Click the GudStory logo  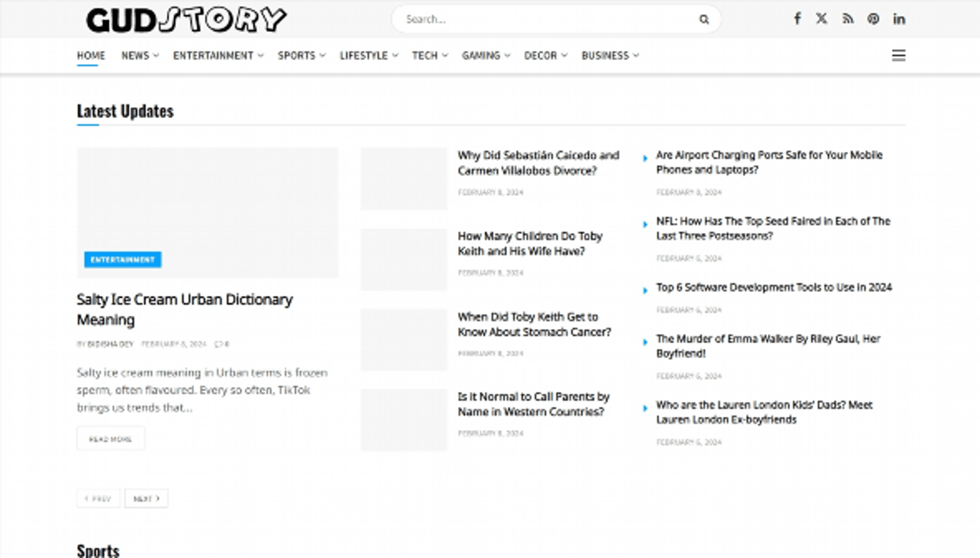click(x=186, y=19)
